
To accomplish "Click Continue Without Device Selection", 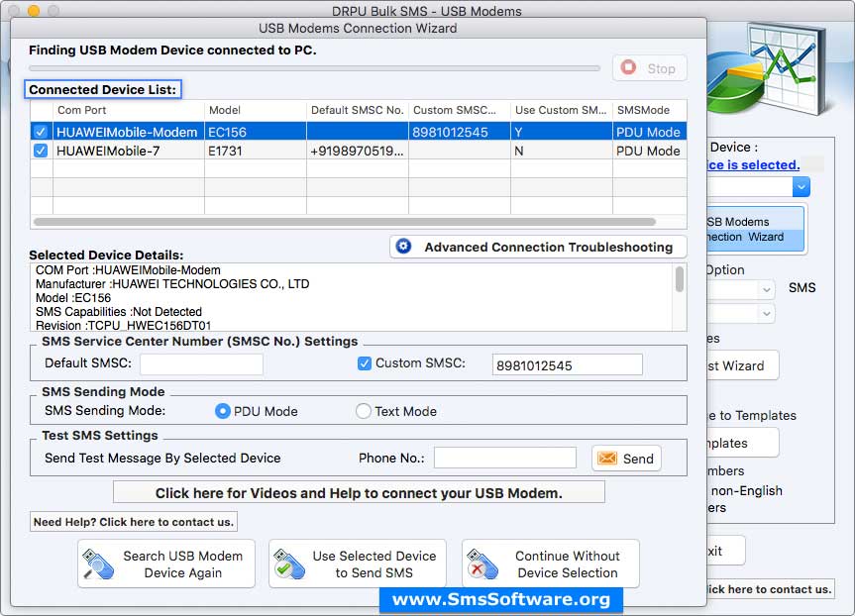I will pos(551,564).
